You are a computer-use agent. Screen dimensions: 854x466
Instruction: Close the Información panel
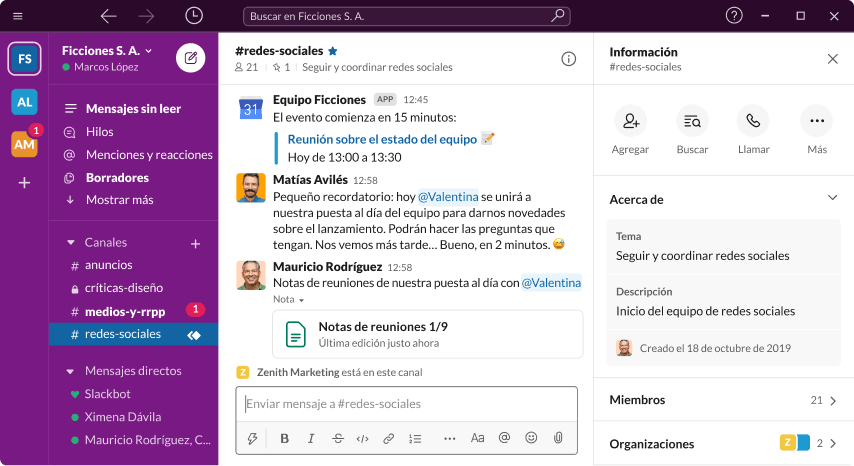click(832, 59)
